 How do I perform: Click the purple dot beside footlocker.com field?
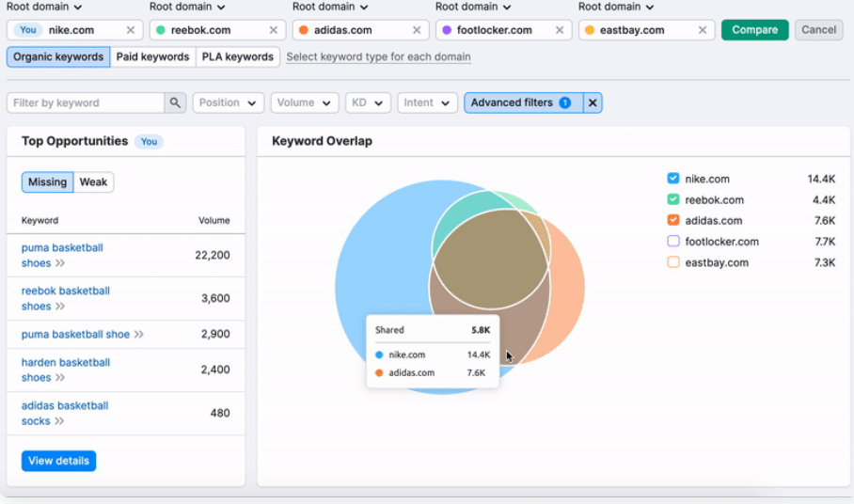point(447,30)
